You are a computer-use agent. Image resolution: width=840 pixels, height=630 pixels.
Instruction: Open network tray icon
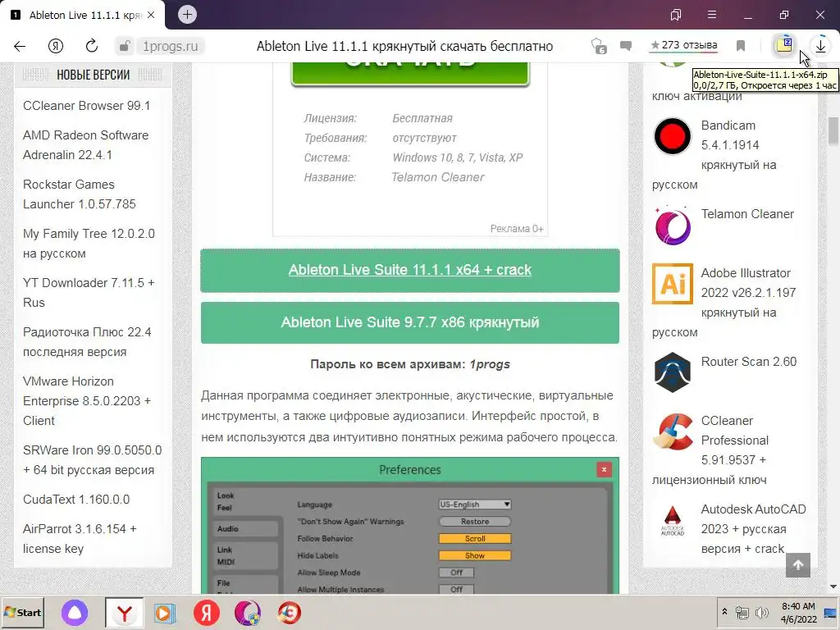coord(742,612)
